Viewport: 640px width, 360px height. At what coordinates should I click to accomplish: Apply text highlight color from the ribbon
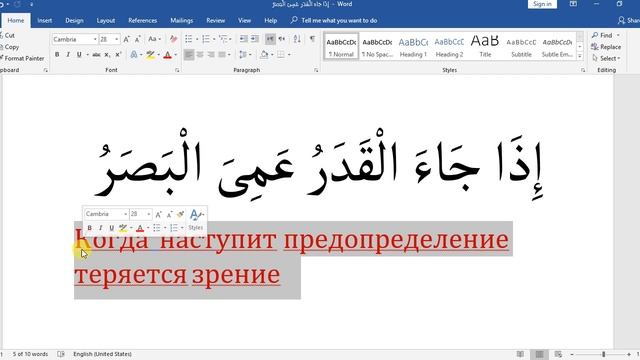[150, 54]
